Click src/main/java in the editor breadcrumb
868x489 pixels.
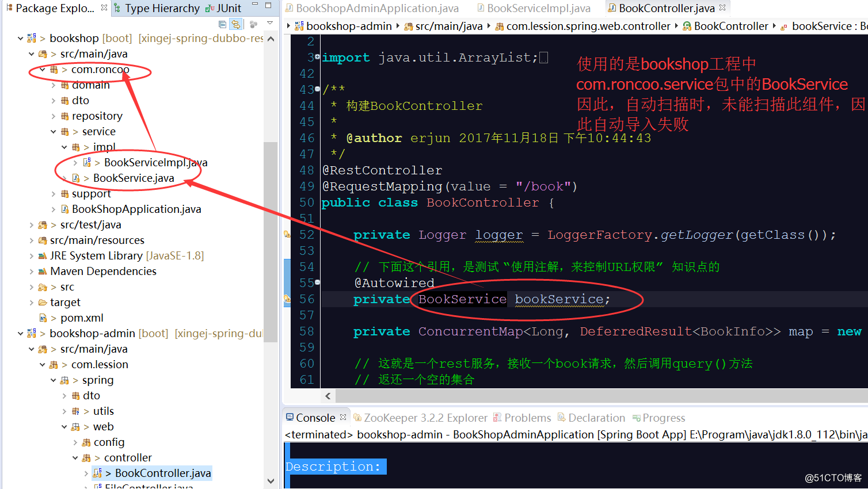[x=449, y=26]
